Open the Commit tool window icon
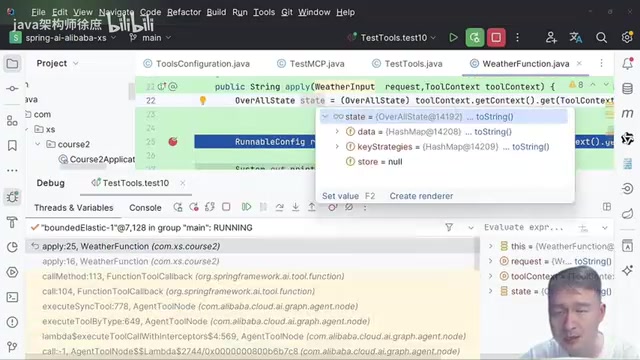The height and width of the screenshot is (360, 640). click(x=12, y=89)
